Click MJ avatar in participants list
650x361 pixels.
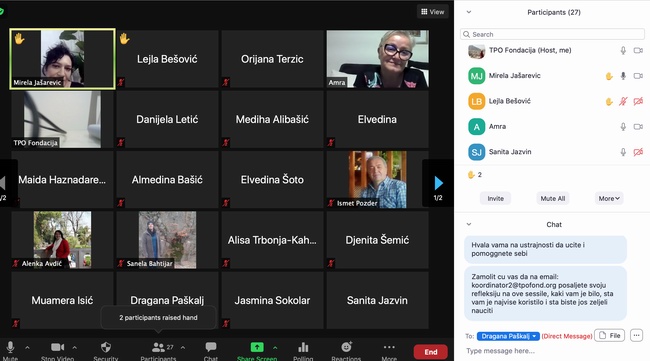coord(476,76)
